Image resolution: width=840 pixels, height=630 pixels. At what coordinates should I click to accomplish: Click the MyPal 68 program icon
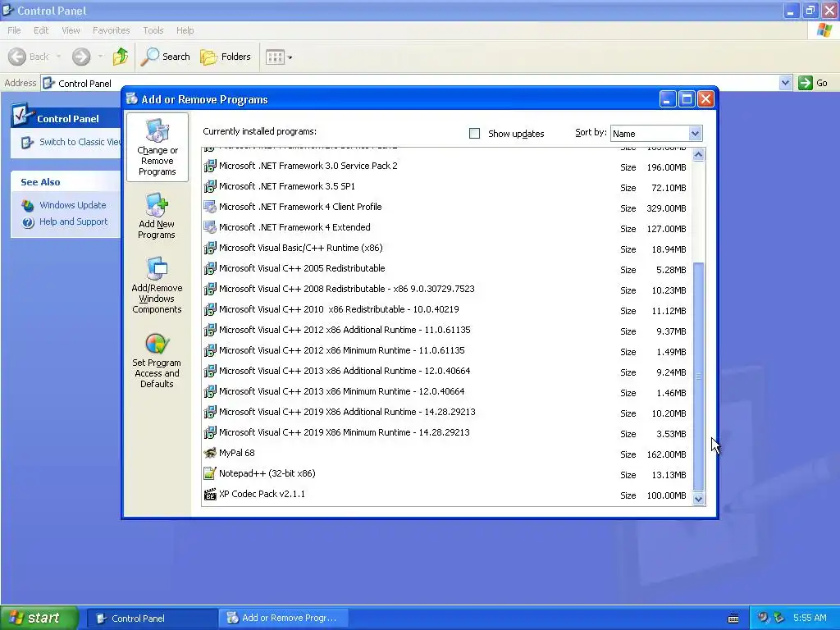click(x=210, y=453)
